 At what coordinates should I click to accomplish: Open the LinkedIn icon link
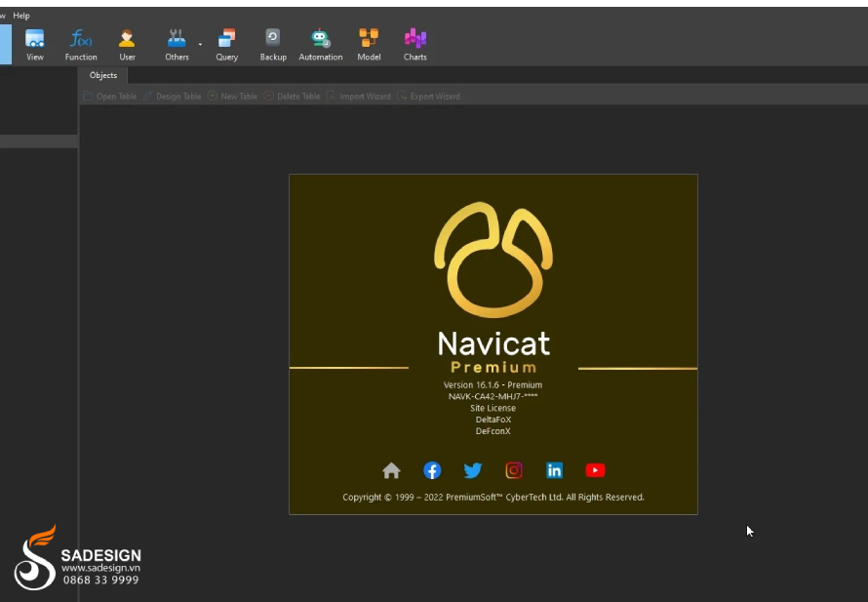point(554,470)
